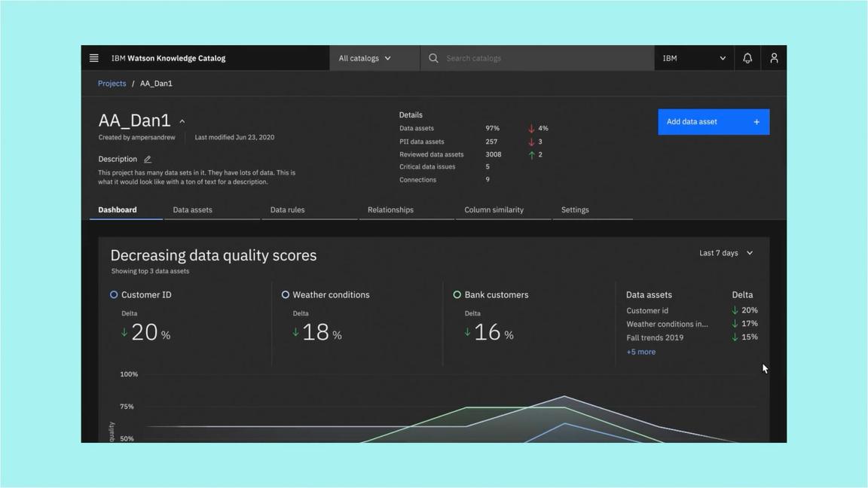Collapse the AA_Dan1 project header chevron
The width and height of the screenshot is (868, 488).
[x=182, y=121]
